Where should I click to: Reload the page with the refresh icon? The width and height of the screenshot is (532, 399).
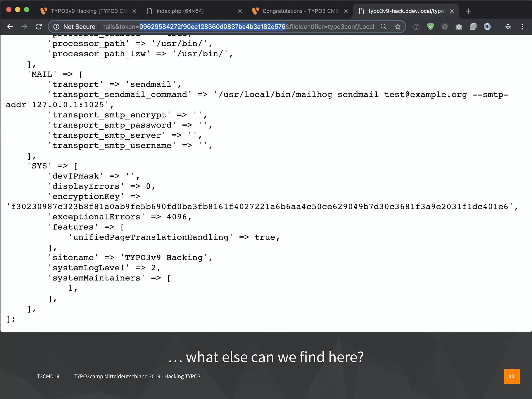[x=39, y=26]
